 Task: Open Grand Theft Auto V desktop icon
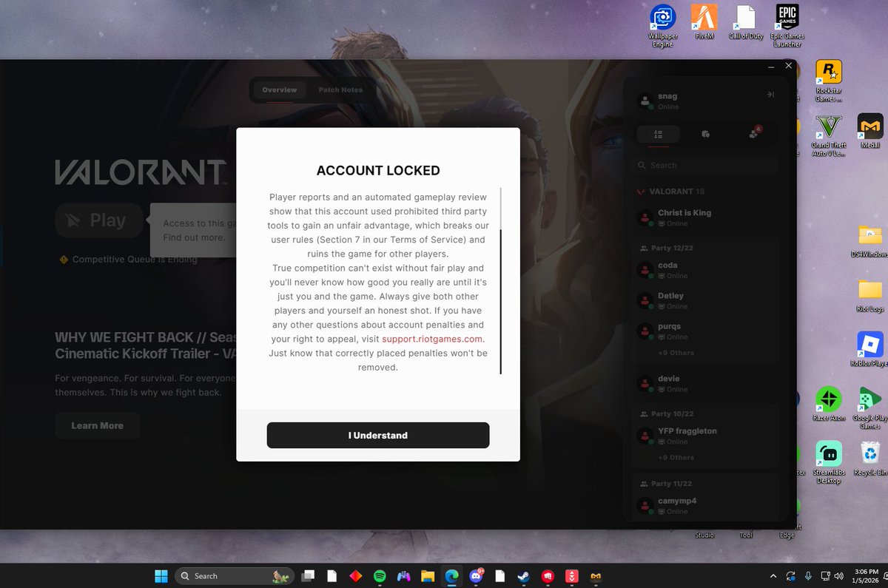828,135
